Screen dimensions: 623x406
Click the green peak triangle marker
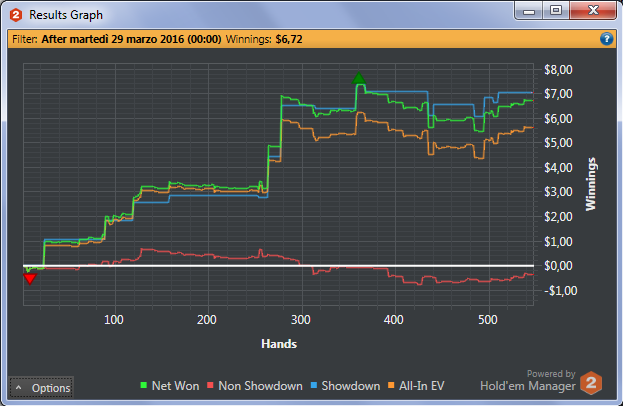coord(359,78)
